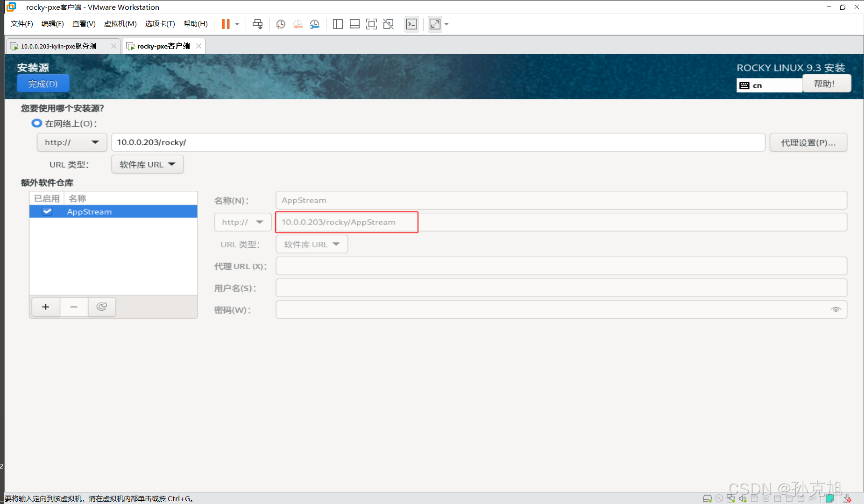Image resolution: width=864 pixels, height=504 pixels.
Task: Add a new repository with plus button
Action: pyautogui.click(x=46, y=307)
